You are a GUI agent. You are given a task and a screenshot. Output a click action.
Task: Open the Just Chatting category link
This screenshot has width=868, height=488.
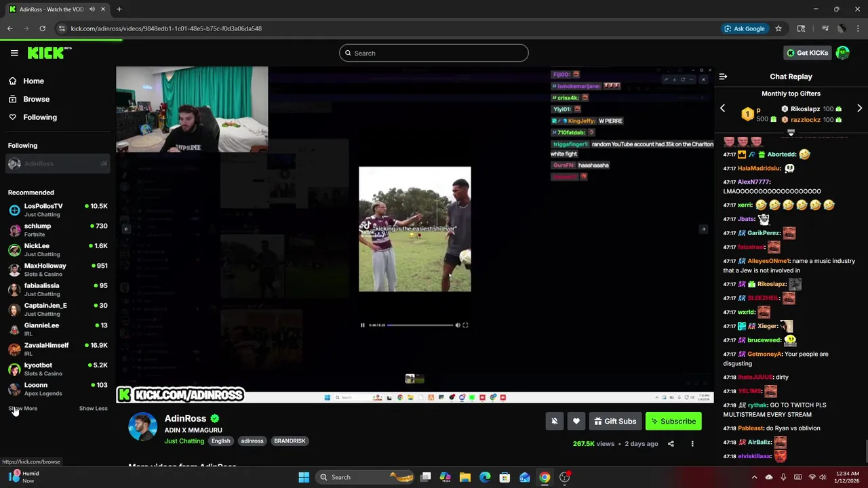click(x=184, y=441)
